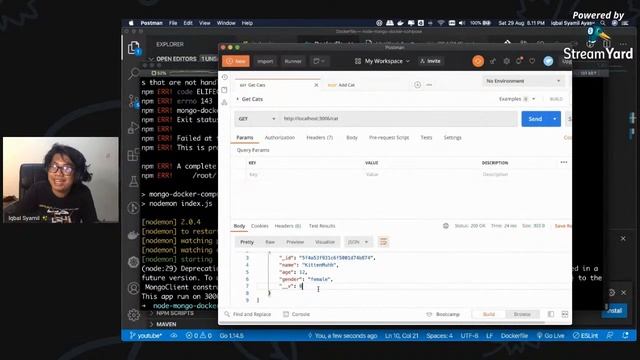Open the Postman Console
Image resolution: width=640 pixels, height=360 pixels.
(297, 314)
